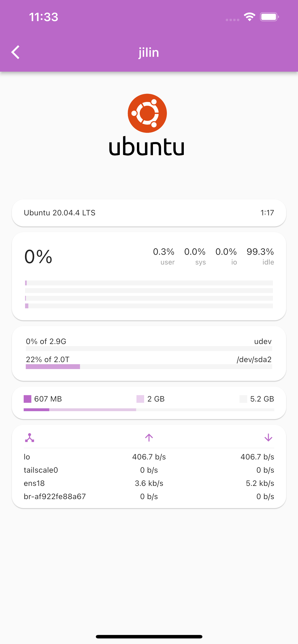Screen dimensions: 298x644
Task: Tap the 0% CPU usage figure
Action: 38,257
